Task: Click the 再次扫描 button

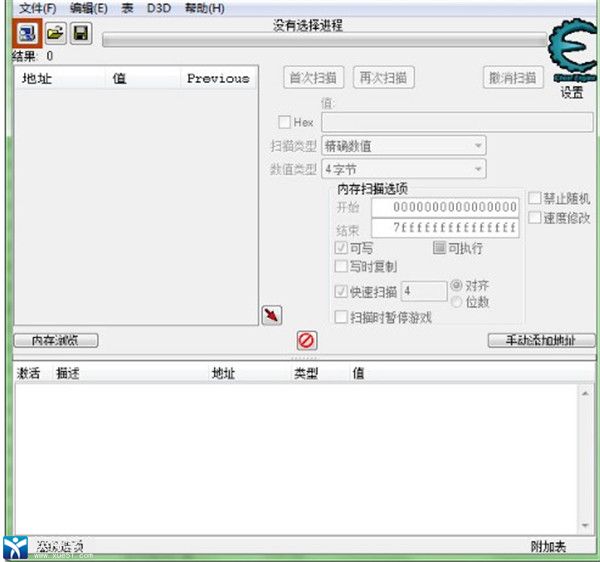Action: click(x=383, y=78)
